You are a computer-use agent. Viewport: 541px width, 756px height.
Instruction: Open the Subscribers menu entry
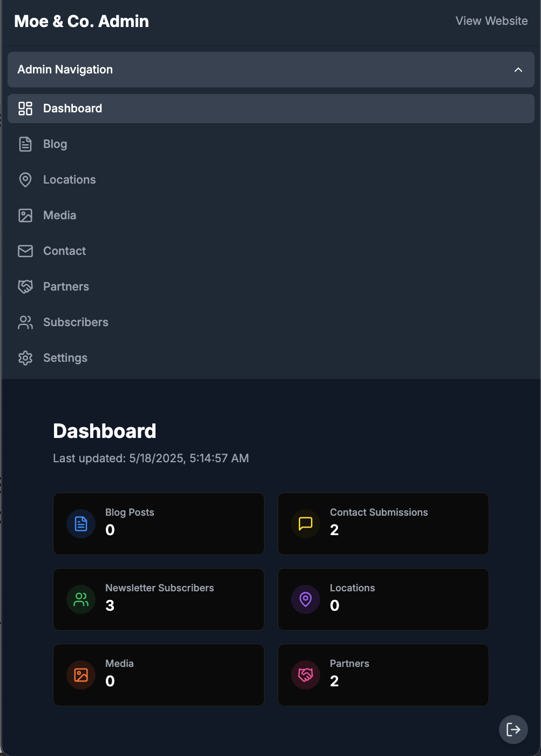tap(271, 322)
